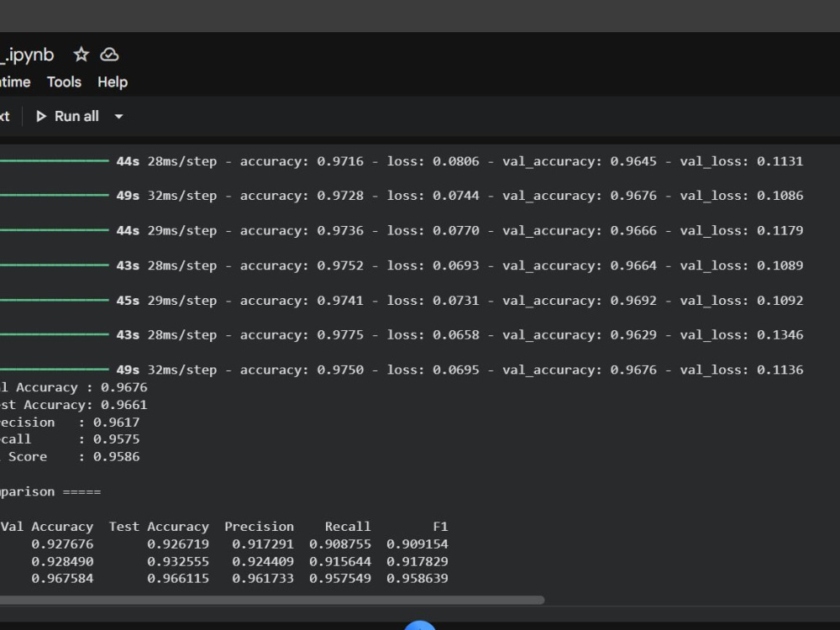840x630 pixels.
Task: Click table cell 0.932555
Action: click(x=178, y=561)
